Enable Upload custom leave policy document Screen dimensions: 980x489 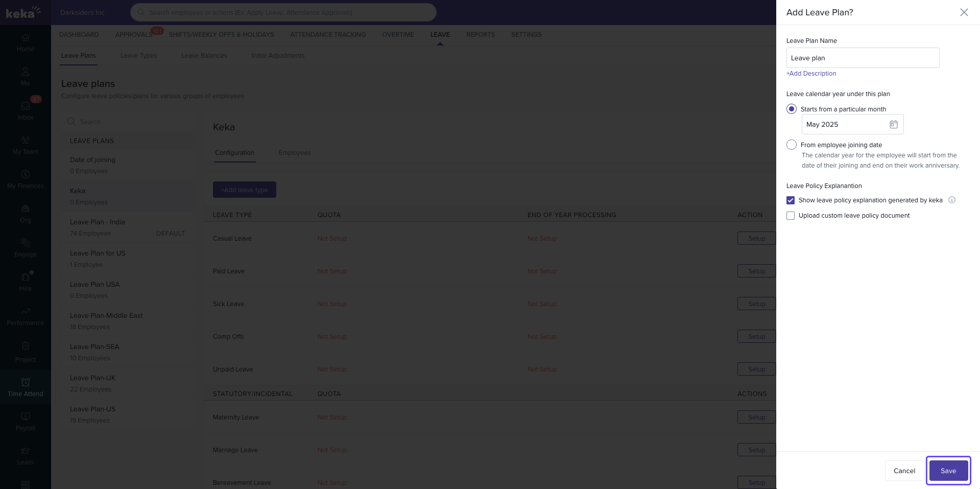(x=791, y=216)
